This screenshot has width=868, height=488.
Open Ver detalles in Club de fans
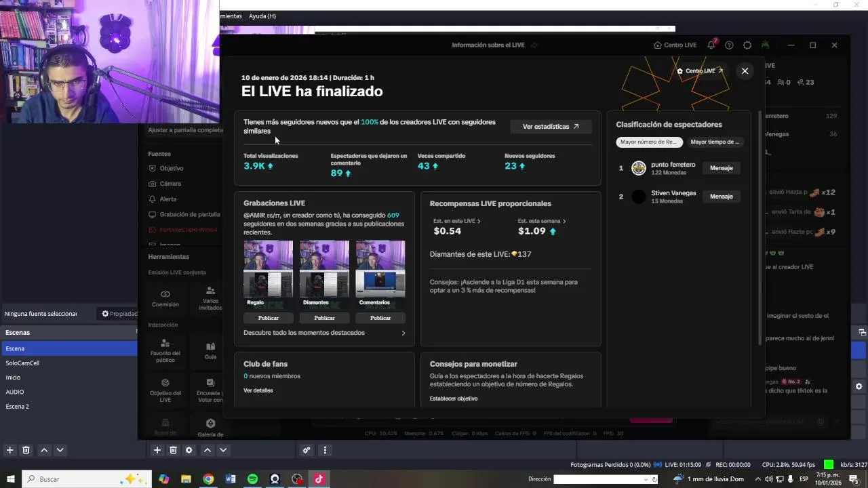[x=258, y=390]
